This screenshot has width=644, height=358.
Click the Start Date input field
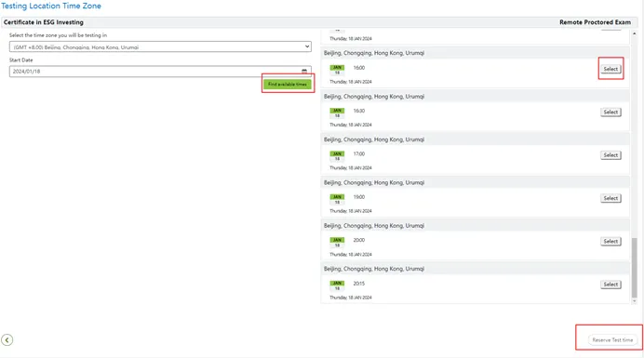click(x=160, y=72)
